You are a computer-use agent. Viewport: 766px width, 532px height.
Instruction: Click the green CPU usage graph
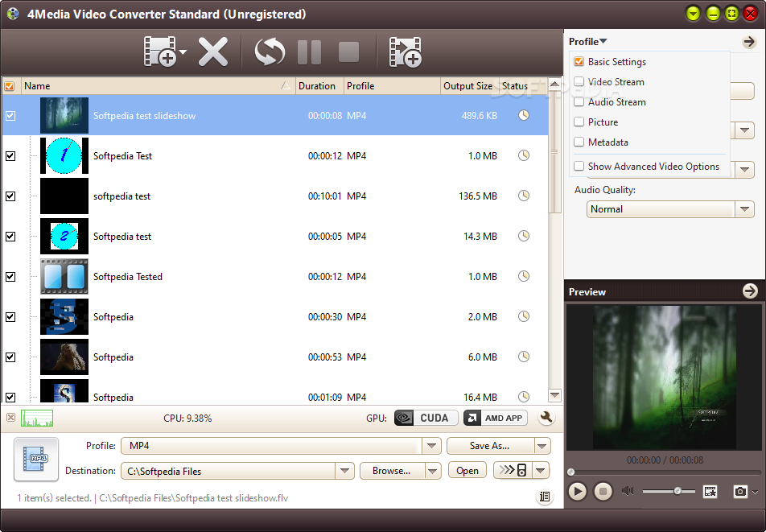[37, 419]
